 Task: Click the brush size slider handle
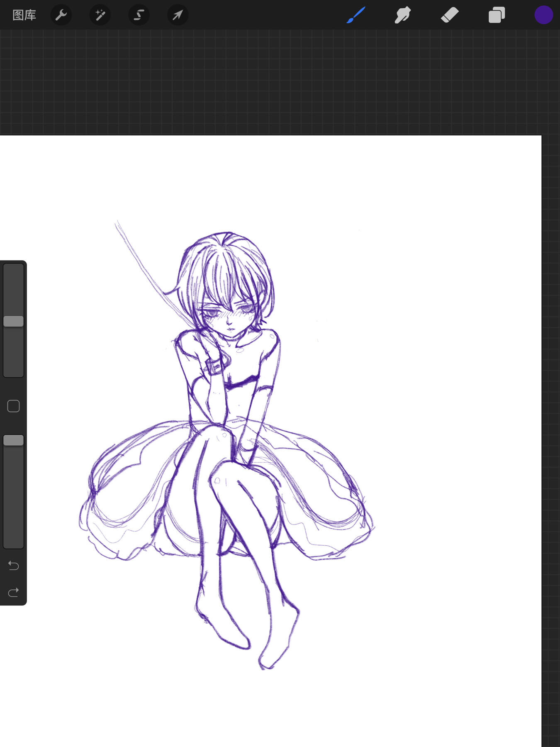pyautogui.click(x=14, y=321)
